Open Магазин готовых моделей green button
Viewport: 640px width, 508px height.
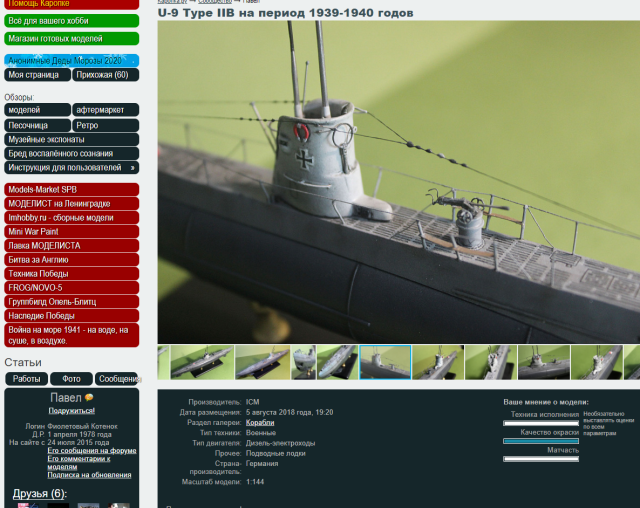tap(72, 39)
